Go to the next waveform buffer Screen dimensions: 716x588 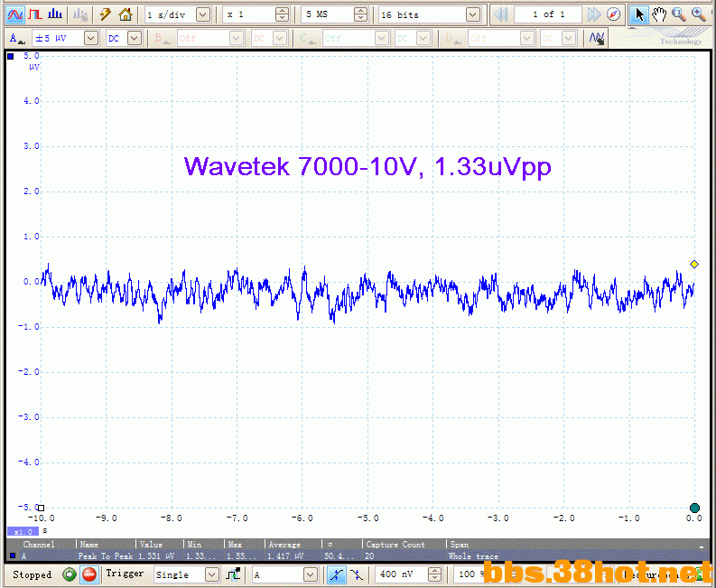(593, 14)
